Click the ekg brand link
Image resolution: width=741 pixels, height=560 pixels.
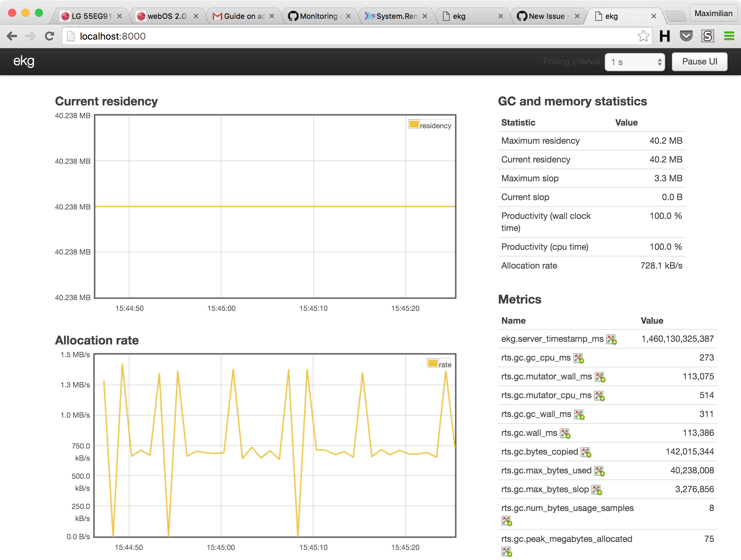pyautogui.click(x=24, y=61)
